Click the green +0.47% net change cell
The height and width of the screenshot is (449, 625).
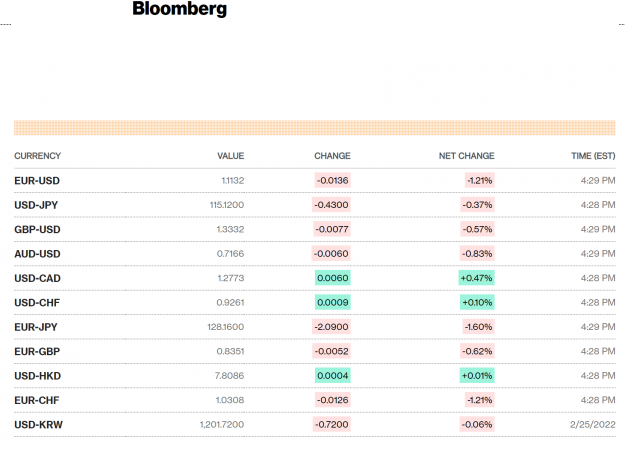(x=477, y=278)
